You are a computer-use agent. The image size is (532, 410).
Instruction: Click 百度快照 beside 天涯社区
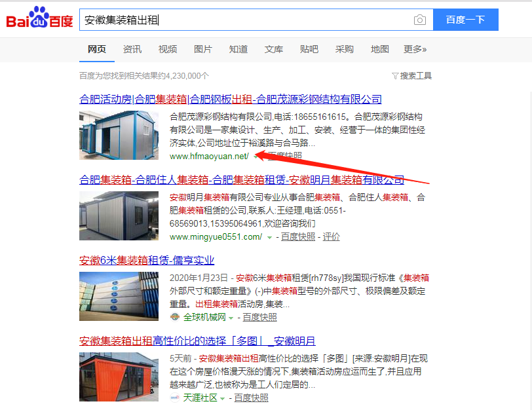[x=251, y=398]
